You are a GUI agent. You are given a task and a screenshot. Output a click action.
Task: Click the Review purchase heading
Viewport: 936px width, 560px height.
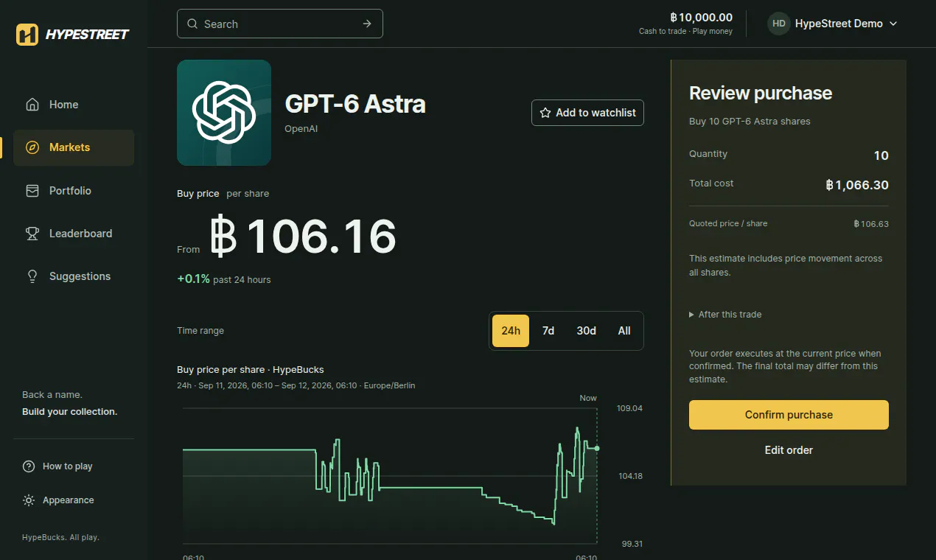tap(761, 93)
